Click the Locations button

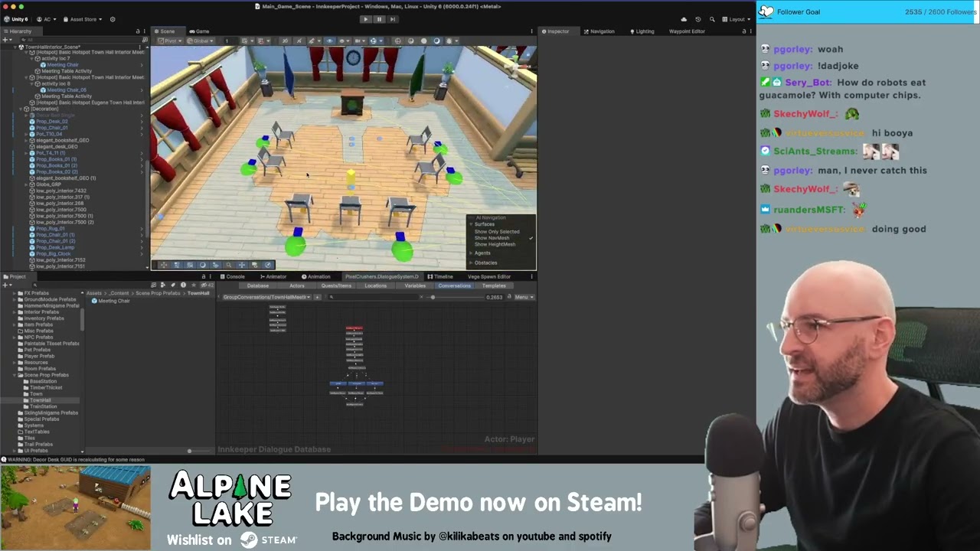point(375,285)
